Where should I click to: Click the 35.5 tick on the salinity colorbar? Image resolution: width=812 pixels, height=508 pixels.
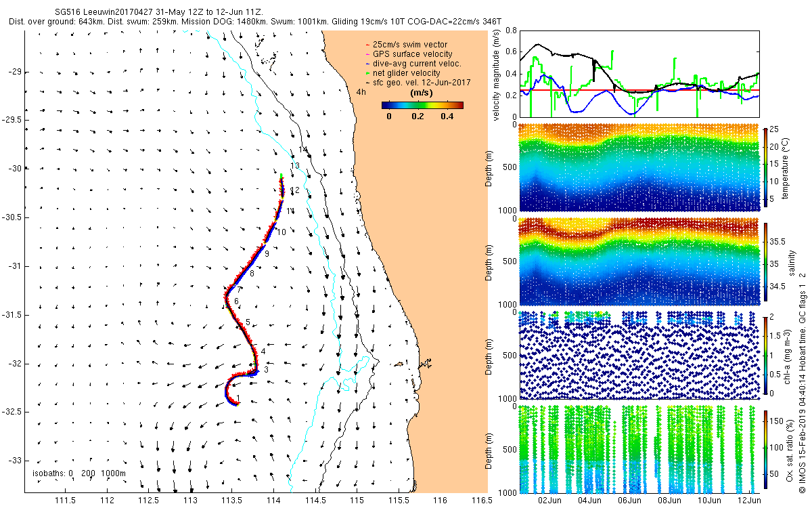(x=779, y=241)
